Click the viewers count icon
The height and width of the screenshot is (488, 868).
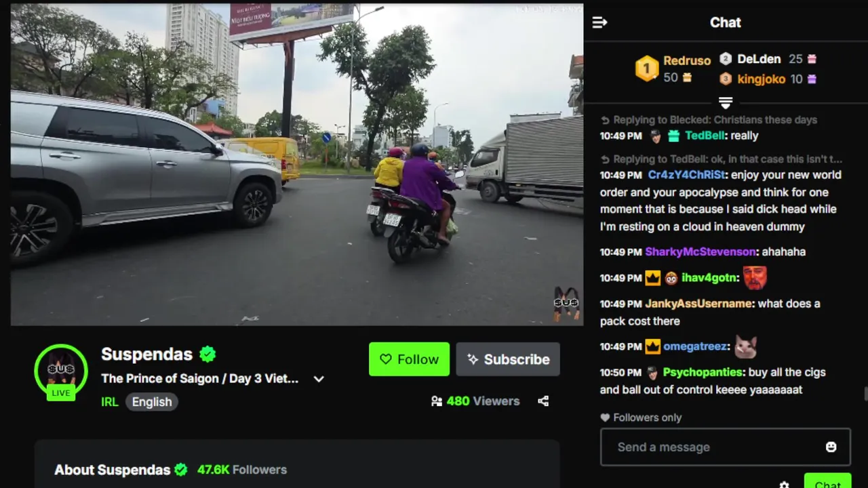coord(437,401)
